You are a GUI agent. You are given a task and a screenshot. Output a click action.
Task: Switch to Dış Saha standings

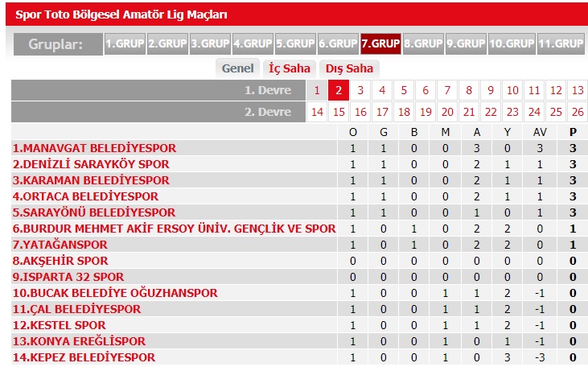coord(349,68)
